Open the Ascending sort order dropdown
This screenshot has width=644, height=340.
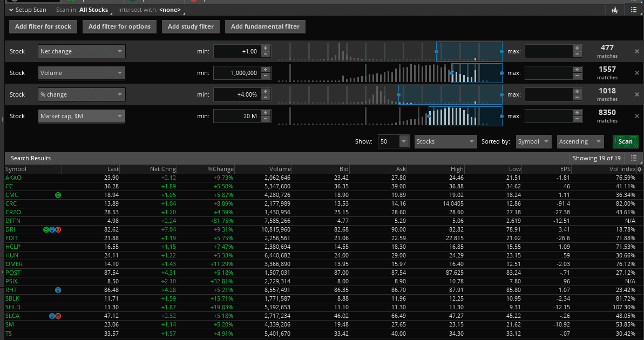click(x=580, y=141)
